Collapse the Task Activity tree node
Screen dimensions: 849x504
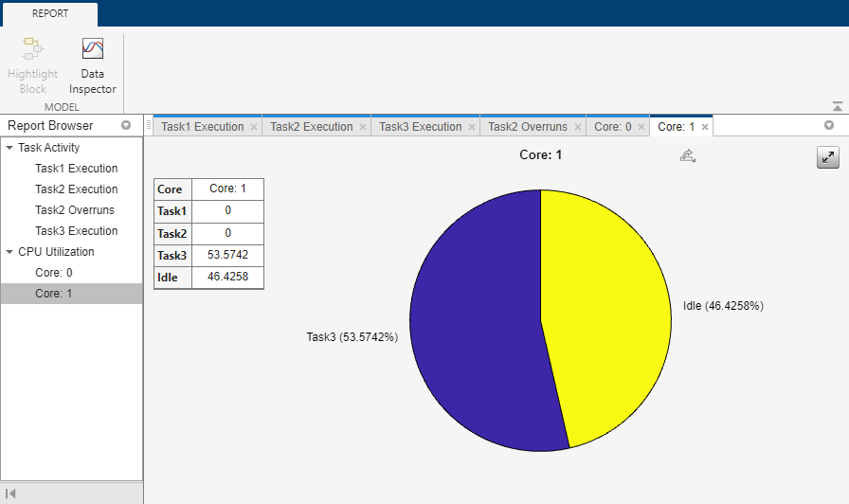point(9,148)
